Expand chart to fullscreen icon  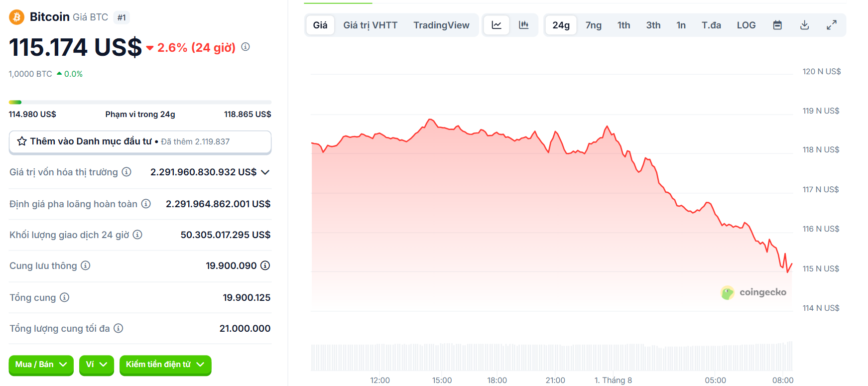click(x=832, y=25)
